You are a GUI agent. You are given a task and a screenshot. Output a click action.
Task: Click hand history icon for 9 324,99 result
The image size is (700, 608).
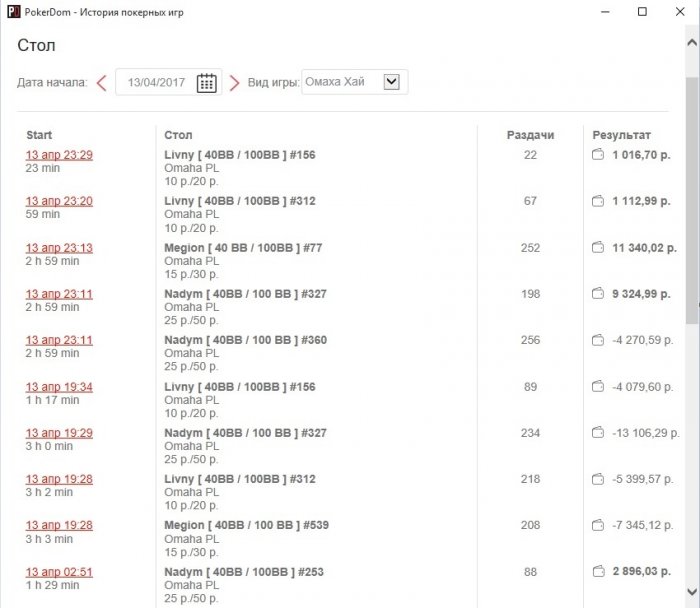(x=599, y=294)
